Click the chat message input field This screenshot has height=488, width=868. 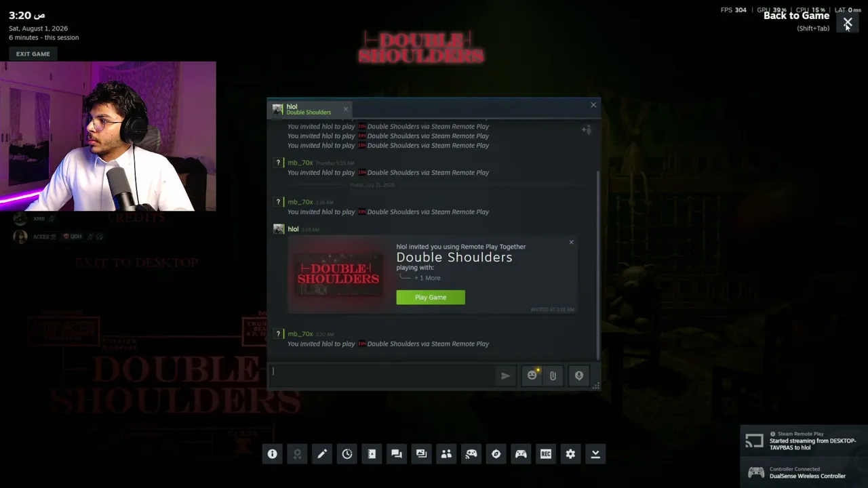[x=384, y=375]
